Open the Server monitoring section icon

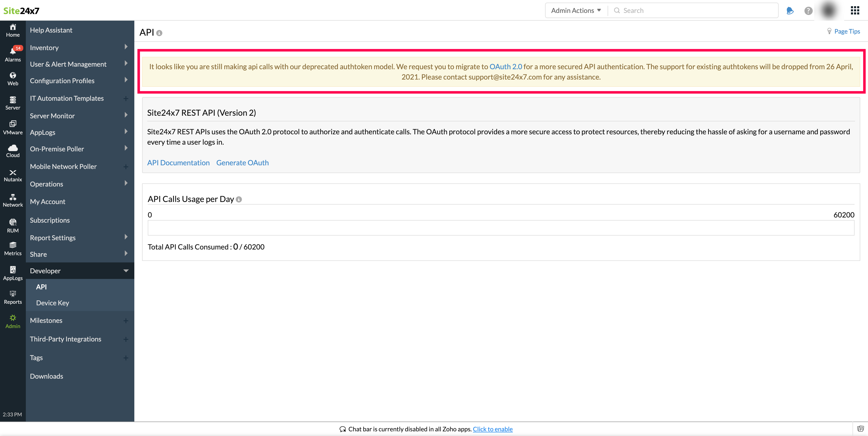pyautogui.click(x=12, y=102)
